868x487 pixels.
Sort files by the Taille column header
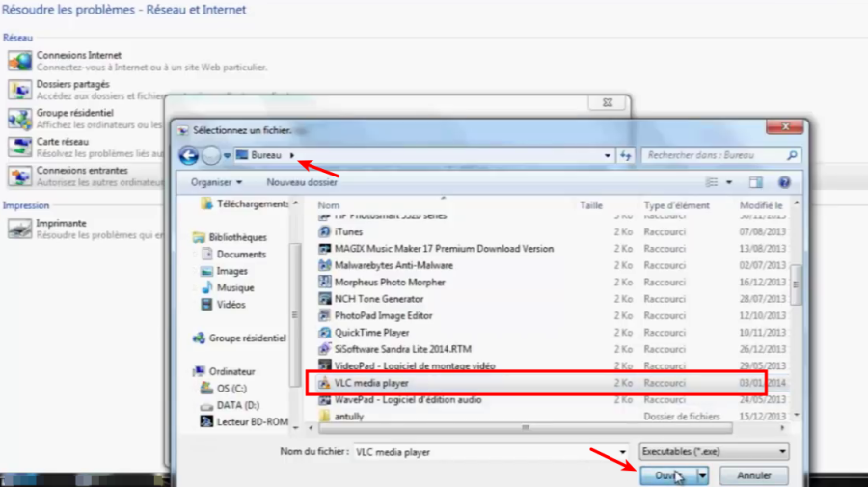click(591, 205)
